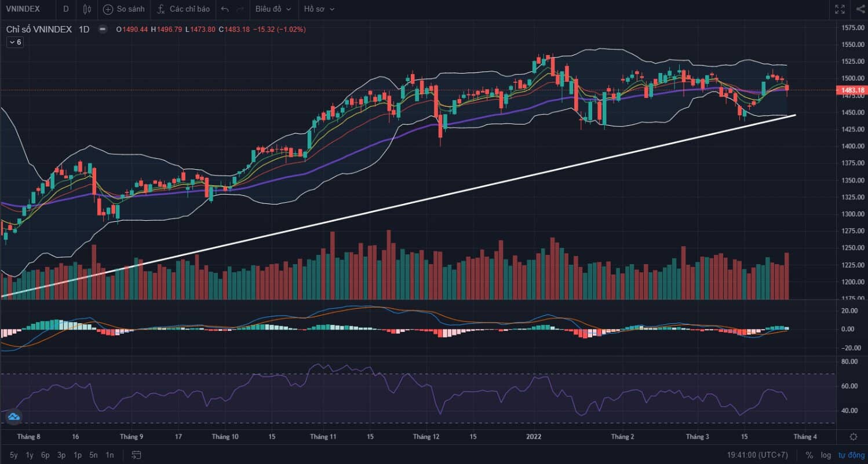Click the 1575.00 price axis label
The height and width of the screenshot is (464, 868).
click(x=852, y=27)
